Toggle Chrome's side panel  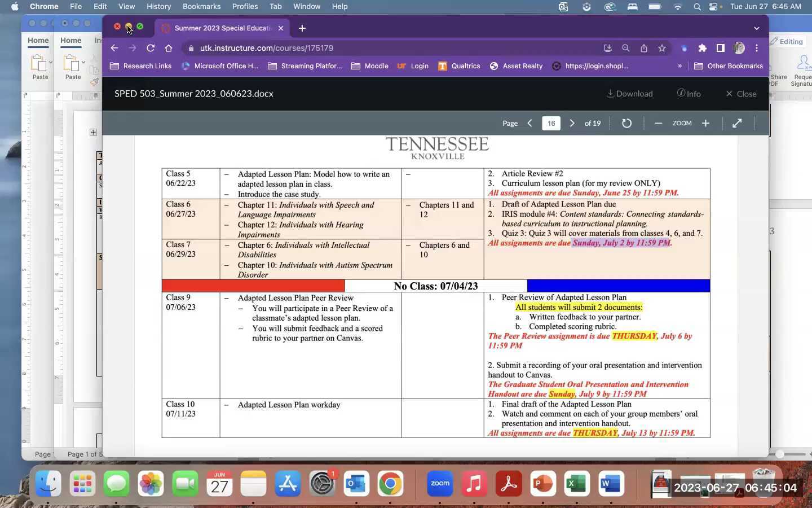tap(720, 48)
